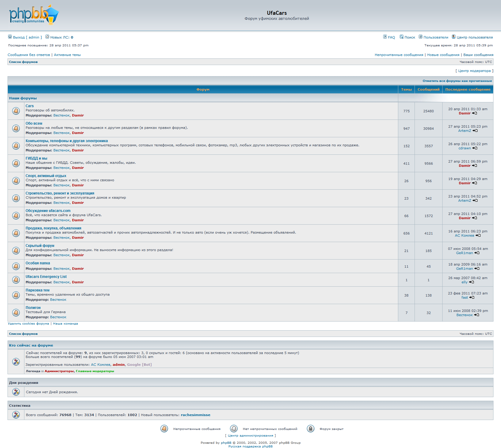This screenshot has width=501, height=448.
Task: Log out via Выход [ admin ] link
Action: pyautogui.click(x=27, y=37)
